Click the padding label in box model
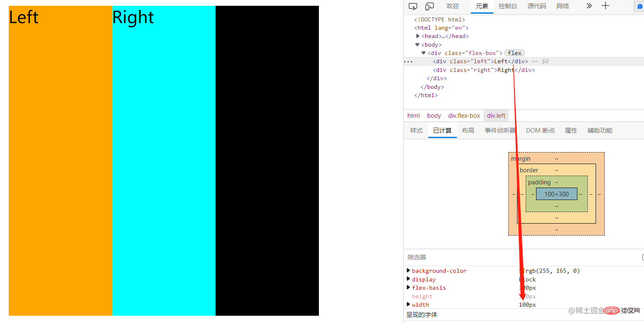This screenshot has width=644, height=324. click(x=539, y=182)
